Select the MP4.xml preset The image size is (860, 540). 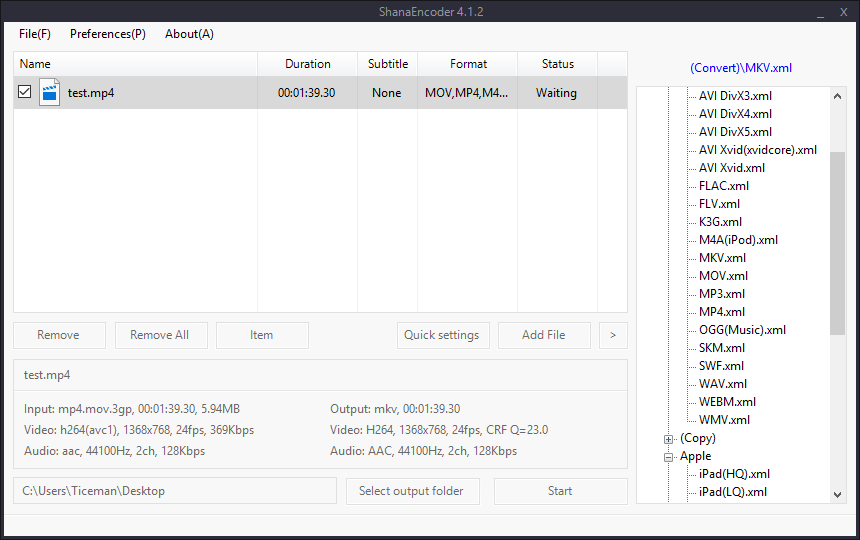pyautogui.click(x=722, y=312)
